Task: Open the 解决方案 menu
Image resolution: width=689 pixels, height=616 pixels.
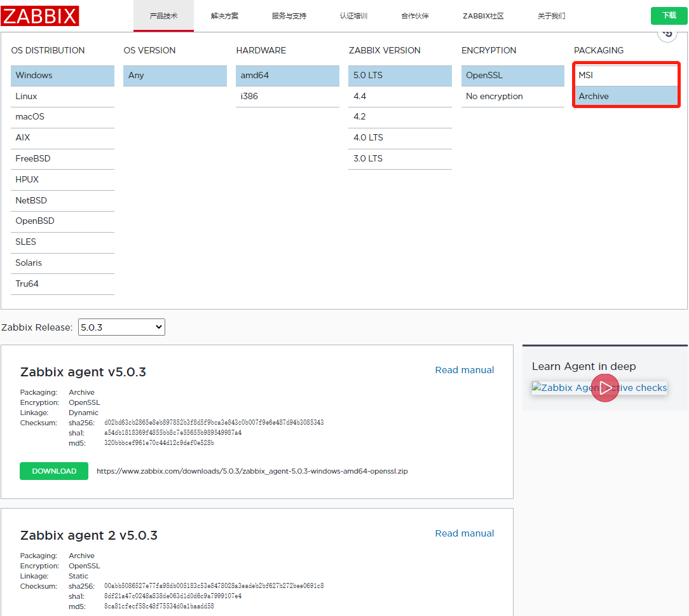Action: [x=224, y=16]
